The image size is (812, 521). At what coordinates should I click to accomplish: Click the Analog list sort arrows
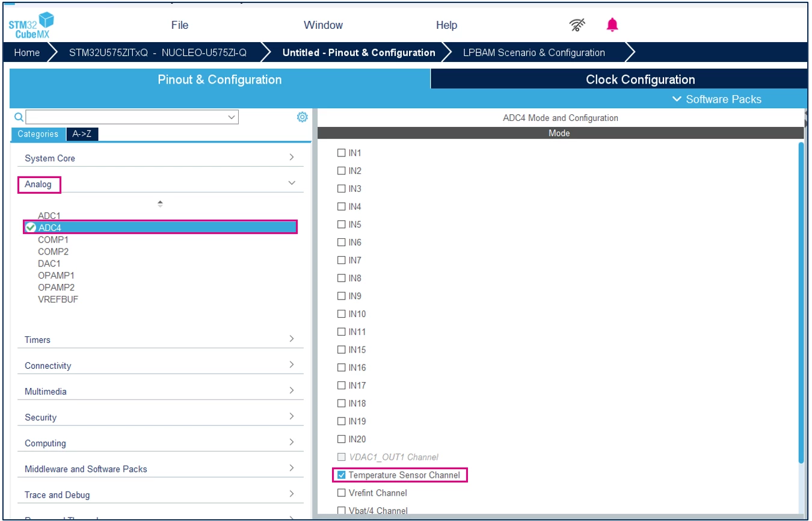[x=160, y=204]
